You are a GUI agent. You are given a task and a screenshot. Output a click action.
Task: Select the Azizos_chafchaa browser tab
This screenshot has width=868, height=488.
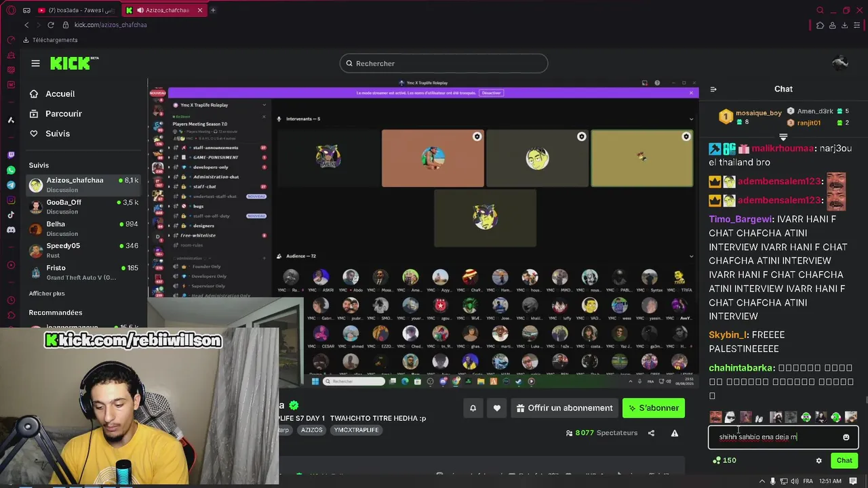[x=163, y=10]
